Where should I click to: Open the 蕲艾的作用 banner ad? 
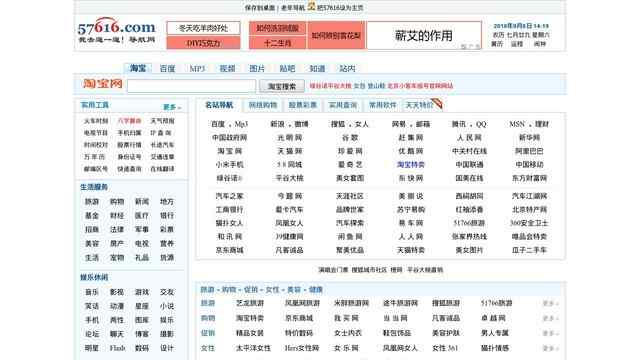tap(424, 36)
